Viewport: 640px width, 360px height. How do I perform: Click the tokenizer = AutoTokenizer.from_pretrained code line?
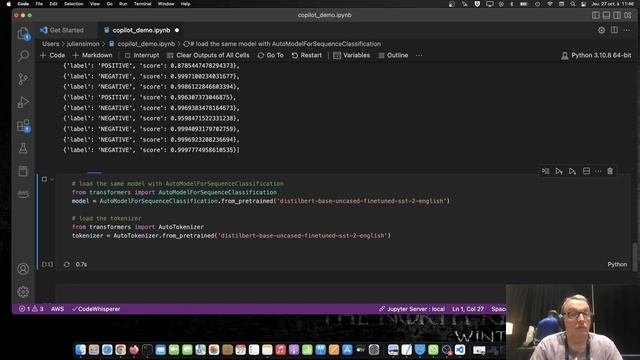[231, 236]
